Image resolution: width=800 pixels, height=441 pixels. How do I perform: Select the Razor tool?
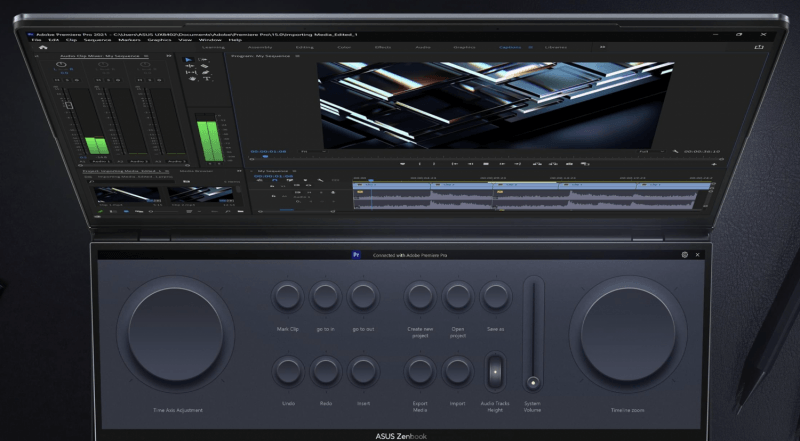pyautogui.click(x=204, y=66)
